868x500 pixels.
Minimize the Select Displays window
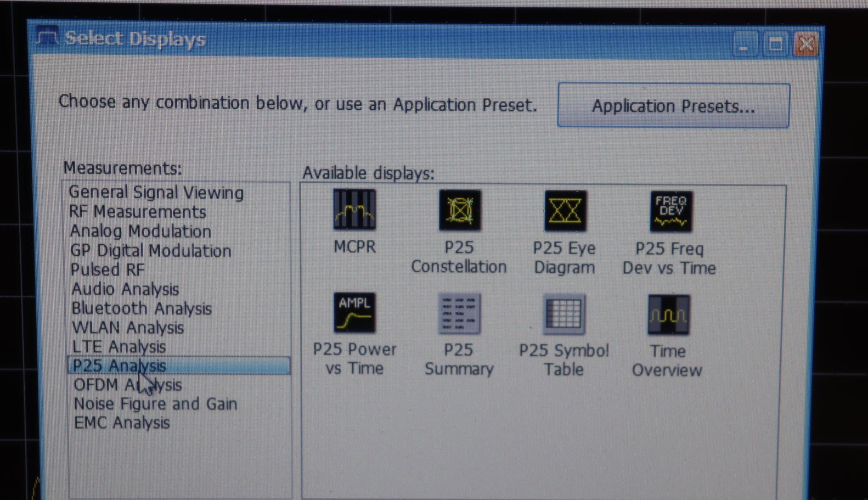[745, 43]
